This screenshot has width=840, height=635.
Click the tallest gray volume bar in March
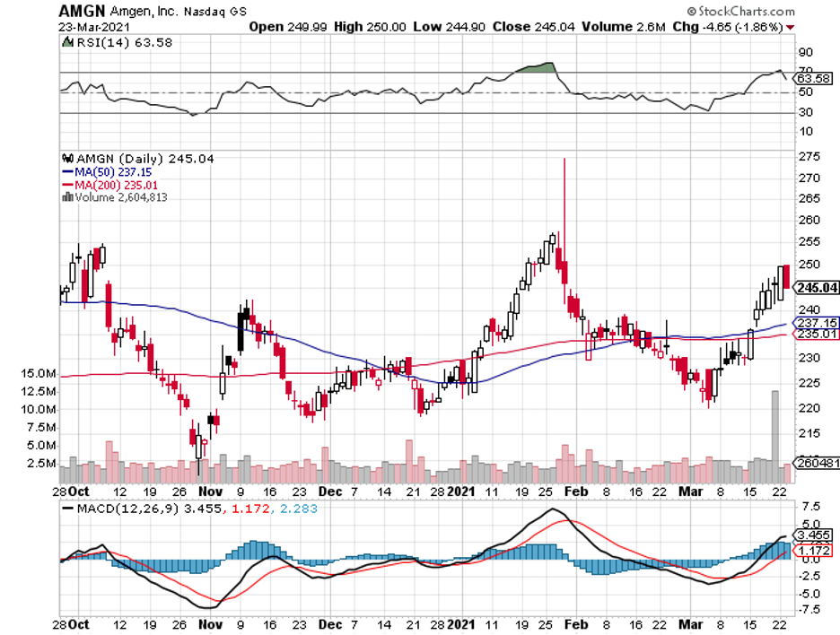[x=774, y=428]
